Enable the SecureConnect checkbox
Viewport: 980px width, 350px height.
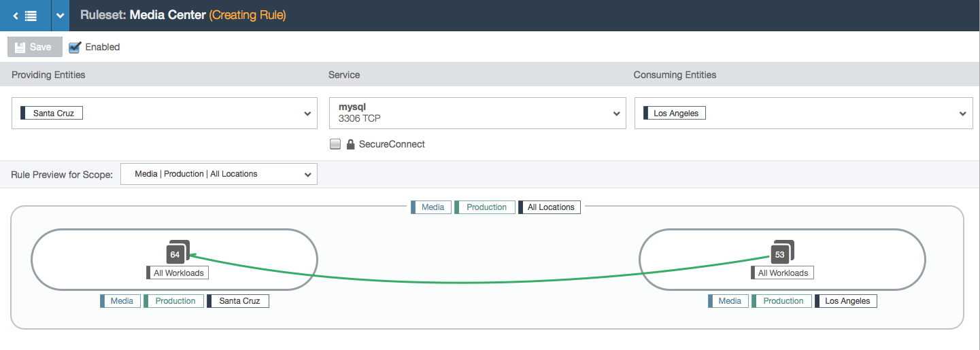[x=335, y=144]
